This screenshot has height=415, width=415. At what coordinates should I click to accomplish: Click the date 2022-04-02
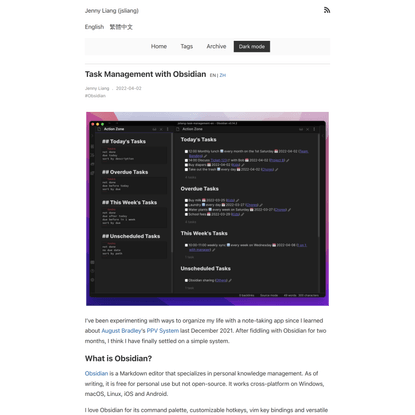click(129, 88)
